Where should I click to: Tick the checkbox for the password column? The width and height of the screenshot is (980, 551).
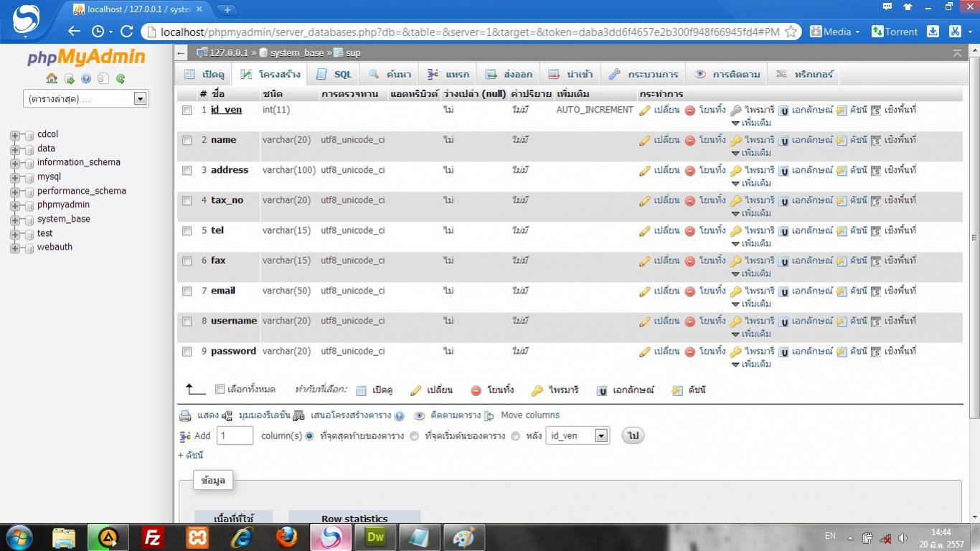pos(187,352)
